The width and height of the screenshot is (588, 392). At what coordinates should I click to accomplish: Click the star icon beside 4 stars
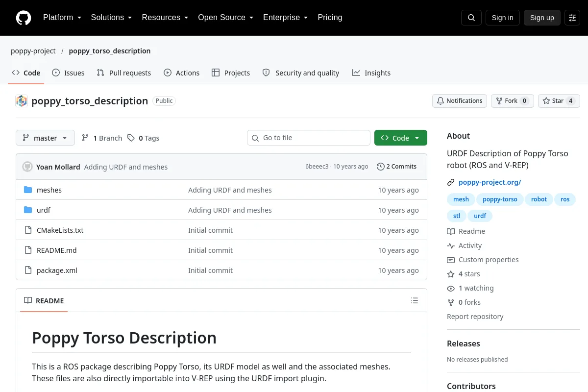451,274
